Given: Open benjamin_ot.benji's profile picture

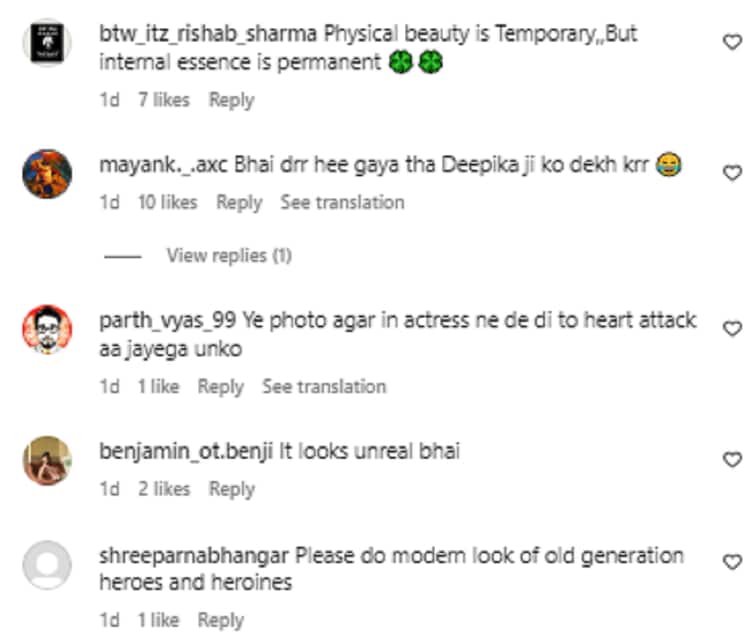Looking at the screenshot, I should (47, 461).
